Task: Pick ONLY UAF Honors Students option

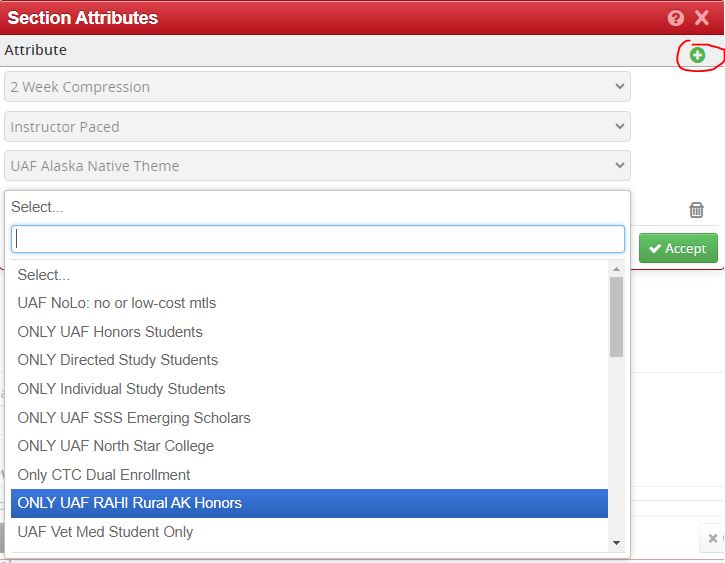Action: (110, 332)
